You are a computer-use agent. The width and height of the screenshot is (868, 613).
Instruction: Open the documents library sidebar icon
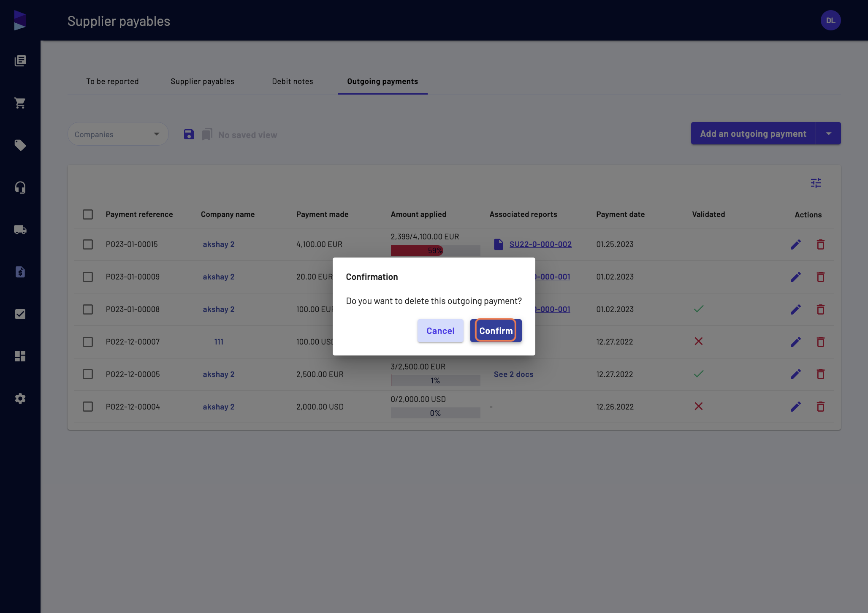pyautogui.click(x=20, y=61)
